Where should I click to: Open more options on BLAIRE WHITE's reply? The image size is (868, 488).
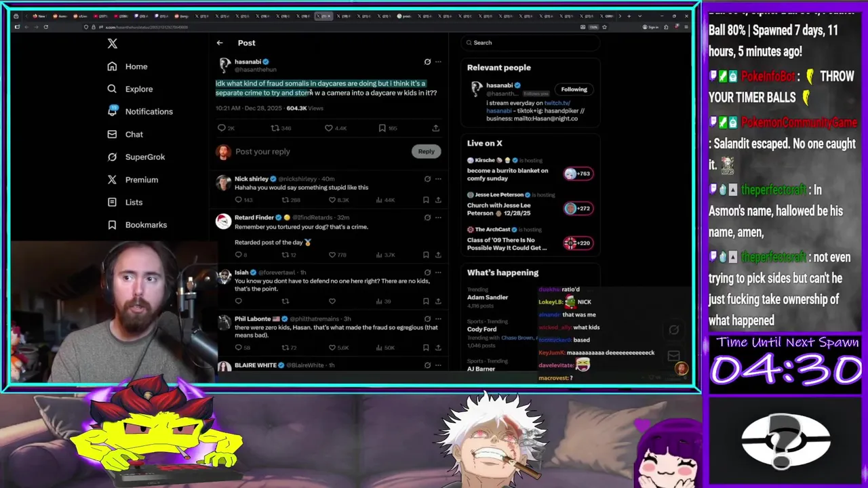pos(438,365)
